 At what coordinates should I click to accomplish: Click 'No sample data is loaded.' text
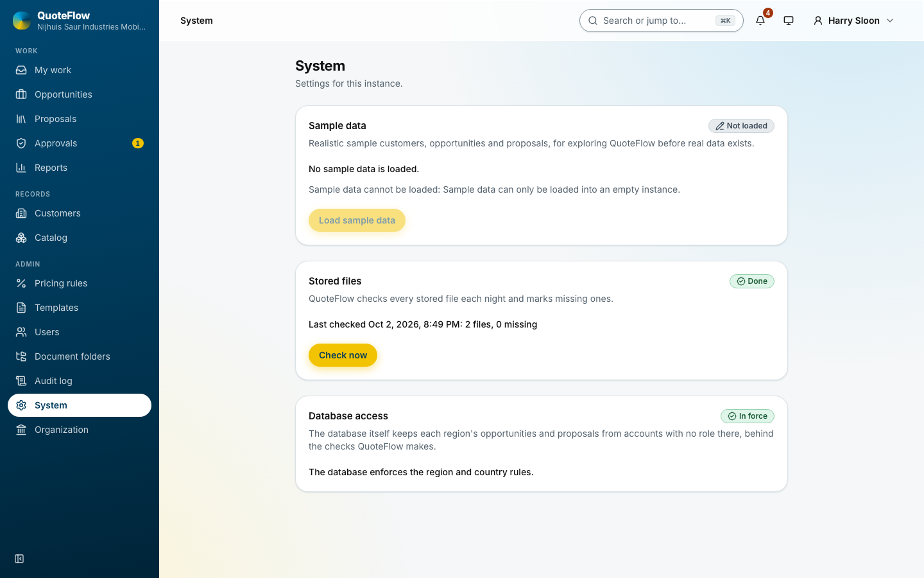pos(364,169)
